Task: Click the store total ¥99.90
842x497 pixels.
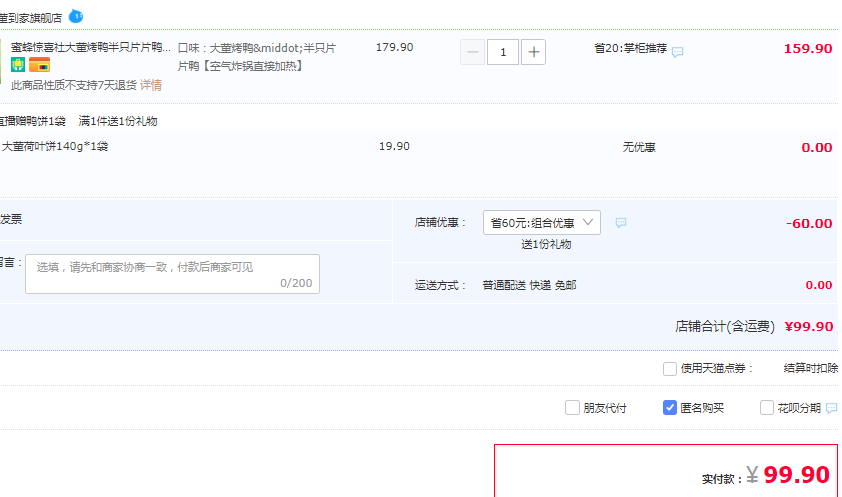Action: click(x=809, y=326)
